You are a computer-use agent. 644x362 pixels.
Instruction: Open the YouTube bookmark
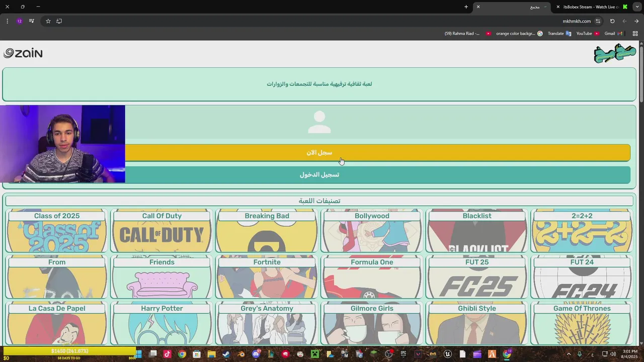[x=588, y=34]
